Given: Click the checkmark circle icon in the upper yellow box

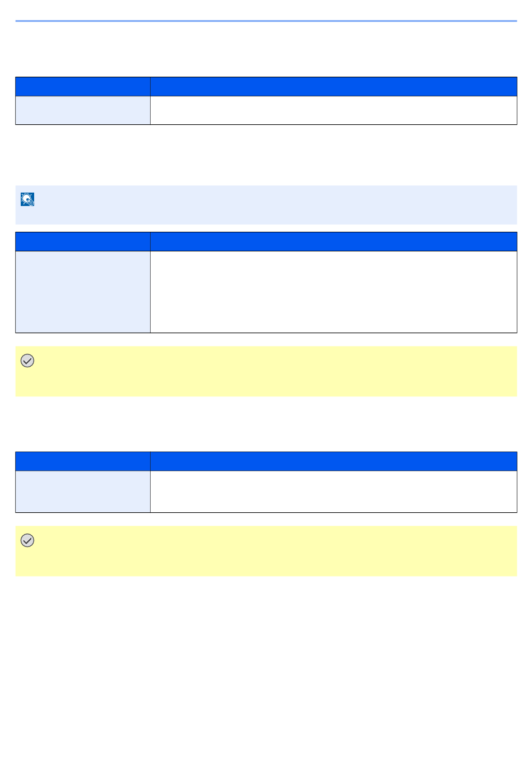Looking at the screenshot, I should [27, 361].
